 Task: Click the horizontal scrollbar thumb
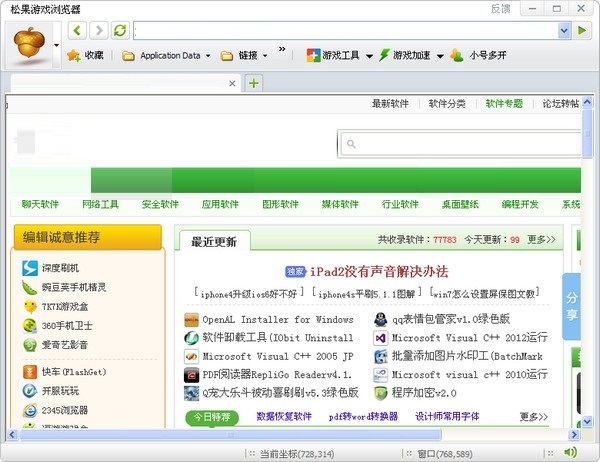[230, 434]
